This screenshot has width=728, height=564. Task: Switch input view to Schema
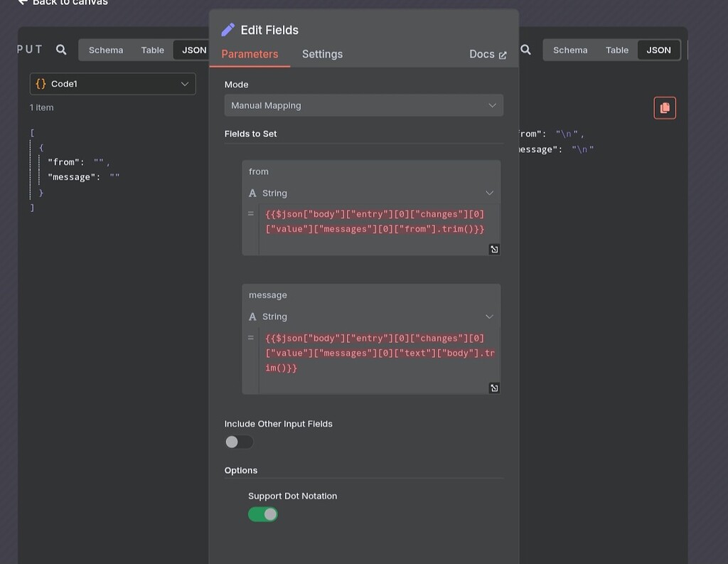pyautogui.click(x=106, y=50)
